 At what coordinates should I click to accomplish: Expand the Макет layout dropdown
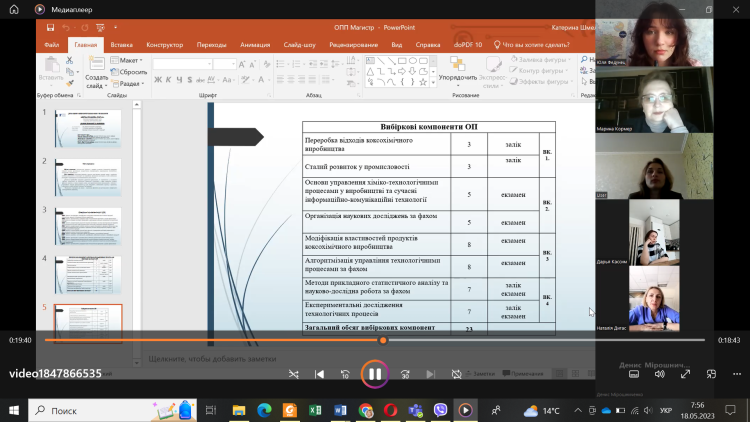tap(128, 60)
